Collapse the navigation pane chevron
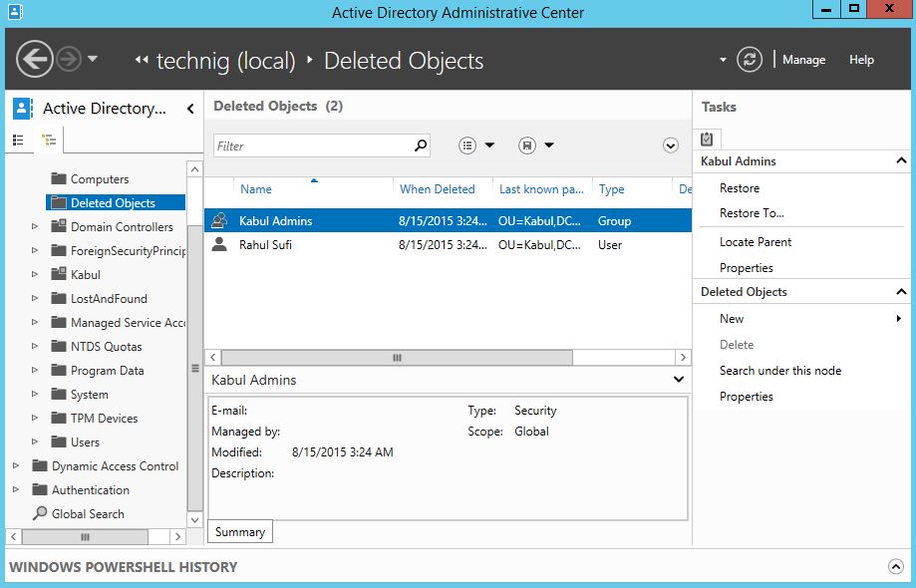Viewport: 916px width, 588px height. click(x=190, y=109)
